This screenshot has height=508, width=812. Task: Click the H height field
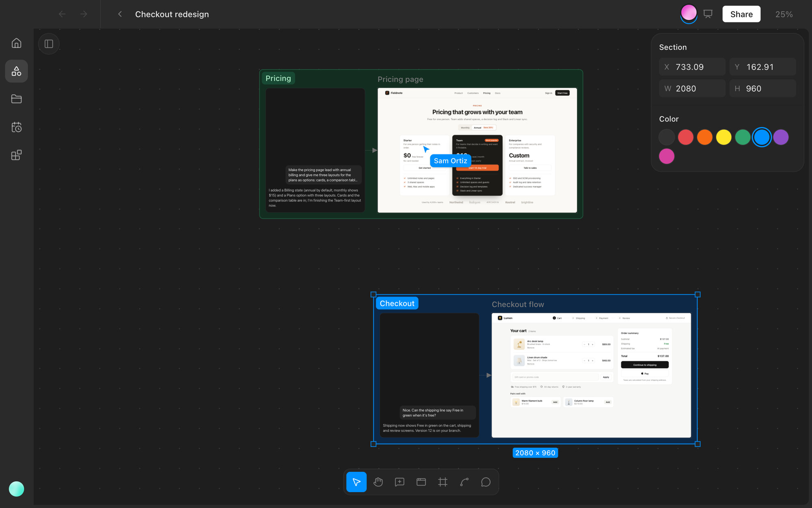pyautogui.click(x=762, y=89)
